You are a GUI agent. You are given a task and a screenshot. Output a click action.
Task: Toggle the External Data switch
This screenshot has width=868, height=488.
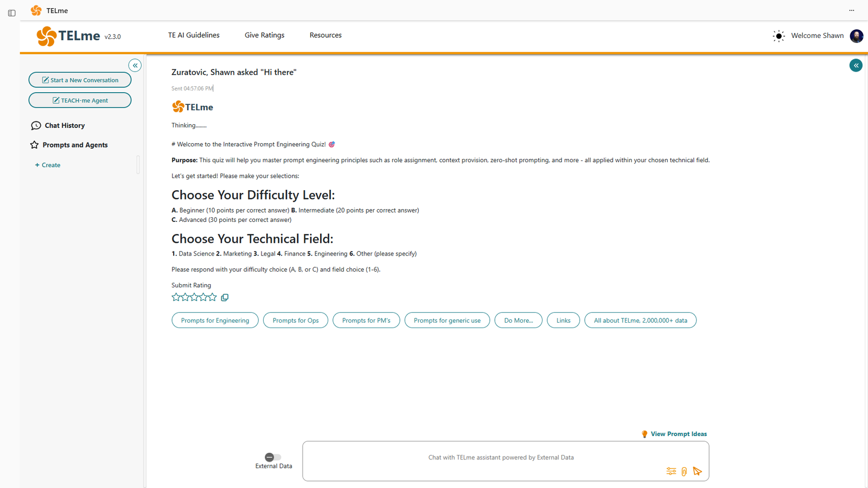pyautogui.click(x=273, y=457)
